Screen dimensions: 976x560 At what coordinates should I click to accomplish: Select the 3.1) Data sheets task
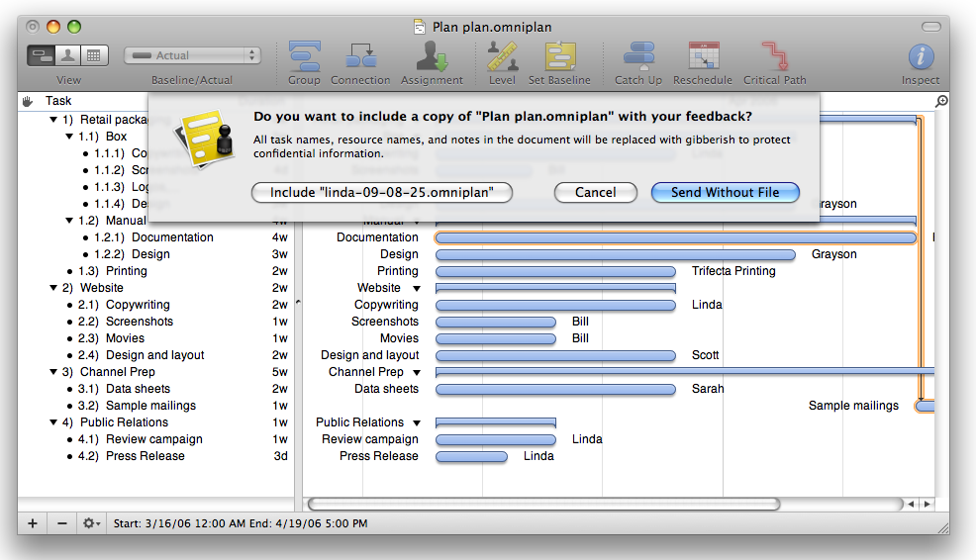tap(155, 388)
